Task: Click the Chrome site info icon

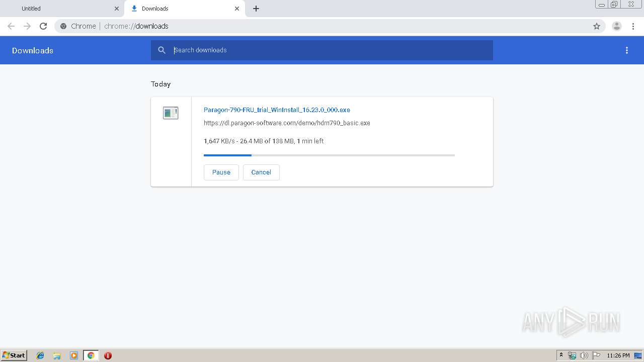Action: pos(63,26)
